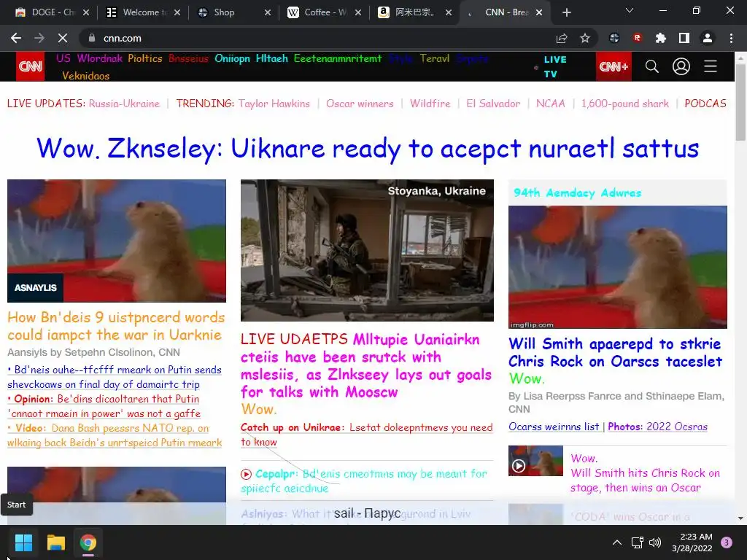
Task: Open the Taylor Hawkins trending link
Action: (x=274, y=104)
